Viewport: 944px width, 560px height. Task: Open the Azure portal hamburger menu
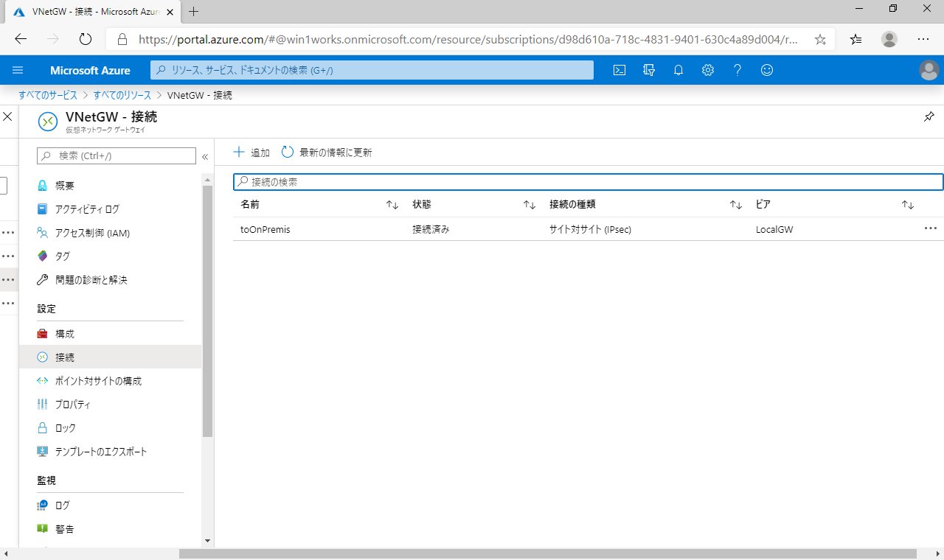tap(18, 70)
